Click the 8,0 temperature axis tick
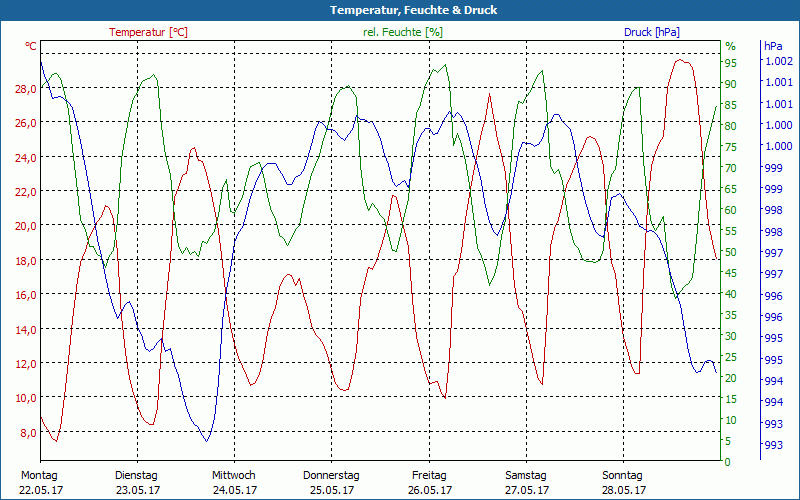800x500 pixels. pyautogui.click(x=28, y=433)
